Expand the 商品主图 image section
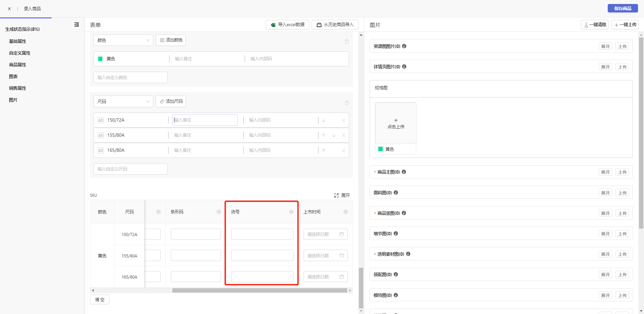The width and height of the screenshot is (644, 314). pyautogui.click(x=605, y=172)
